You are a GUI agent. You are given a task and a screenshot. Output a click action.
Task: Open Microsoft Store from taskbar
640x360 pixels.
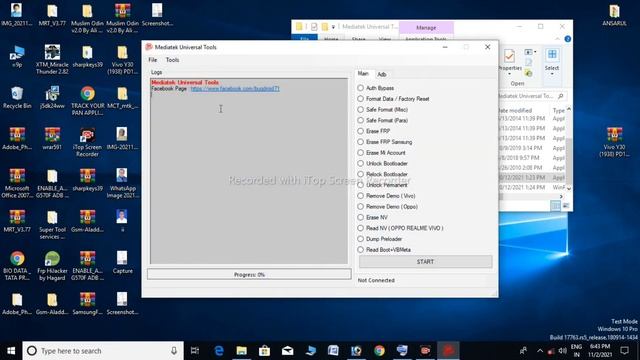[264, 350]
